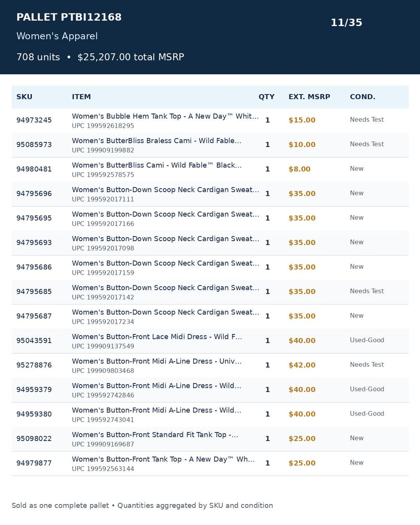Select SKU 94959379
The image size is (420, 525).
coord(34,390)
